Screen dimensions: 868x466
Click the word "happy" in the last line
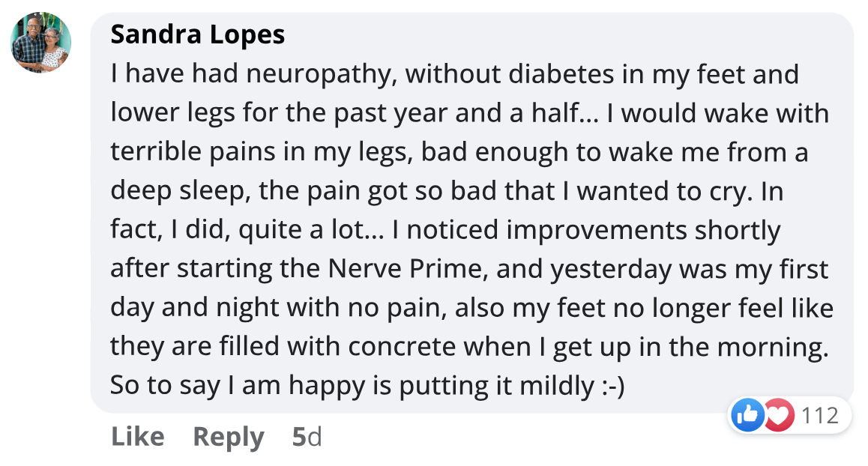point(332,386)
